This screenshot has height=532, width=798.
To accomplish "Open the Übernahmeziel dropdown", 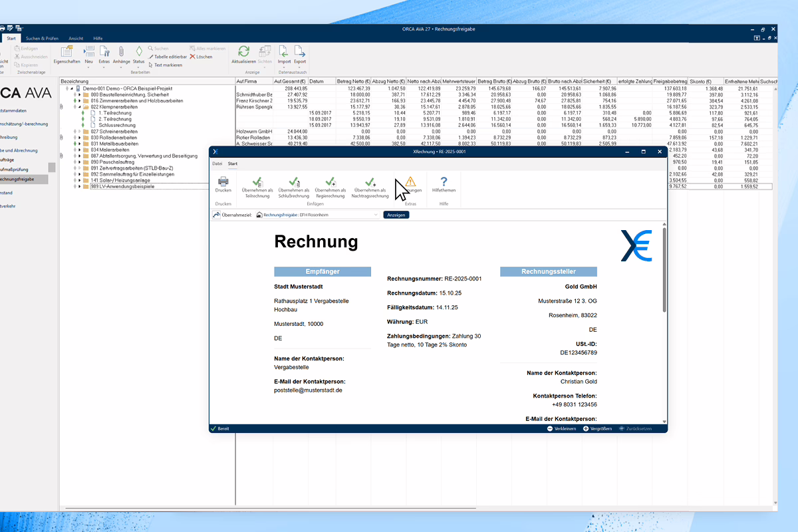I will tap(376, 215).
